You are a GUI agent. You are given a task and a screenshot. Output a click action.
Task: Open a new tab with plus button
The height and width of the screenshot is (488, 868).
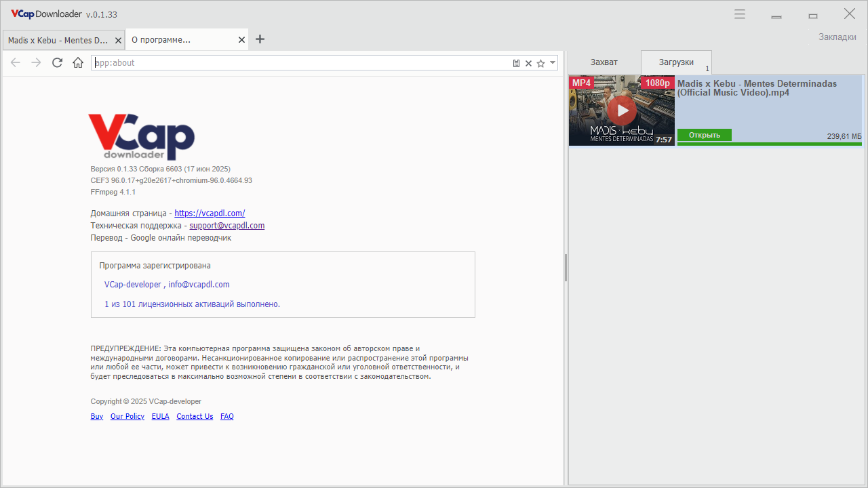(260, 39)
